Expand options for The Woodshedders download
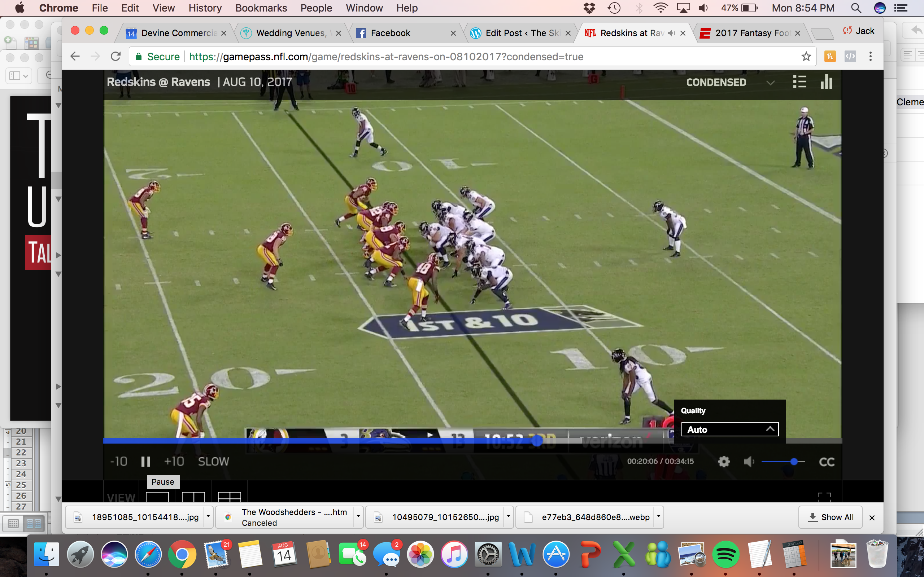Viewport: 924px width, 577px height. tap(358, 517)
